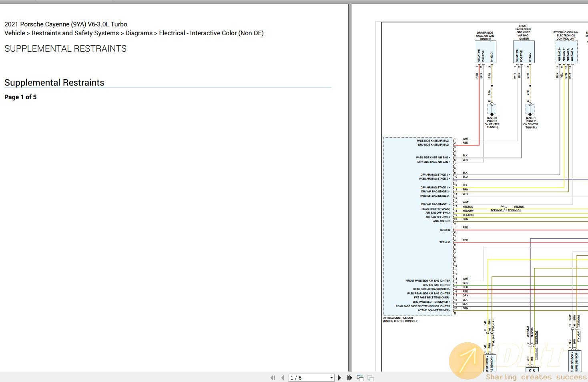
Task: Go to the next page
Action: [x=339, y=378]
